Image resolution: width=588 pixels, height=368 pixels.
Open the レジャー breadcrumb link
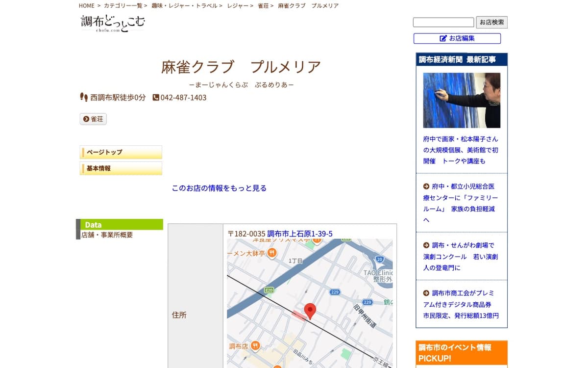[238, 6]
